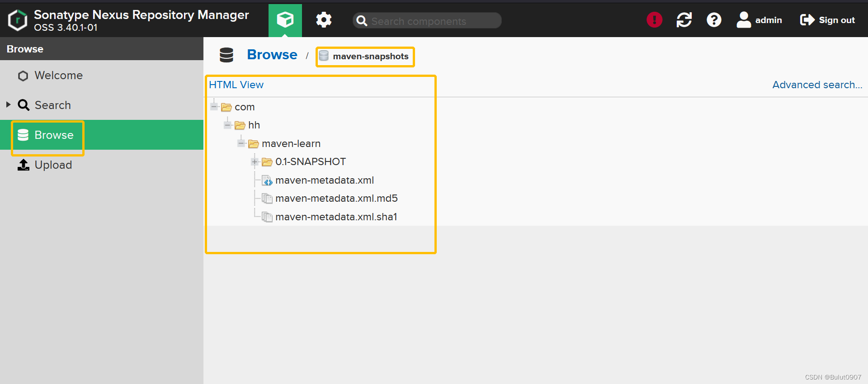The image size is (868, 384).
Task: Open the Advanced search... link
Action: (817, 85)
